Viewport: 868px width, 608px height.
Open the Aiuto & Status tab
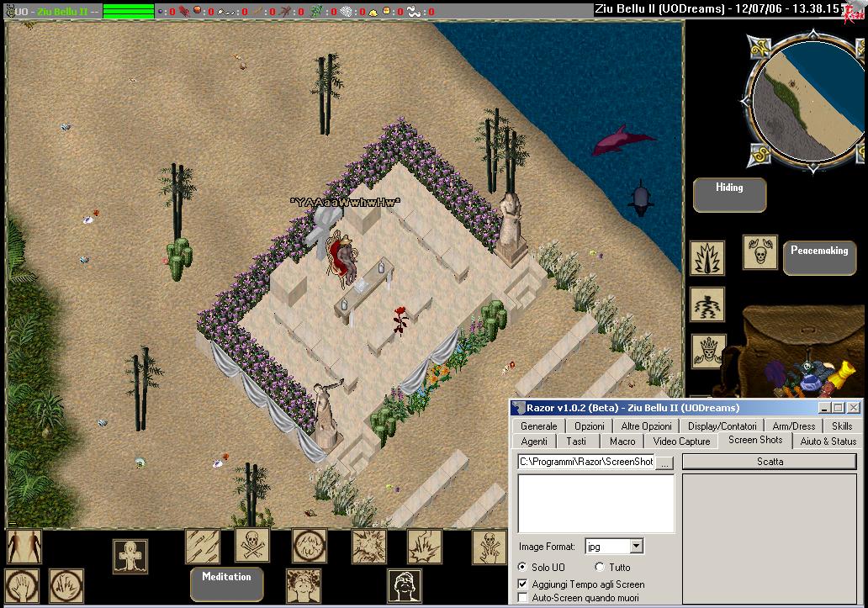(x=828, y=441)
